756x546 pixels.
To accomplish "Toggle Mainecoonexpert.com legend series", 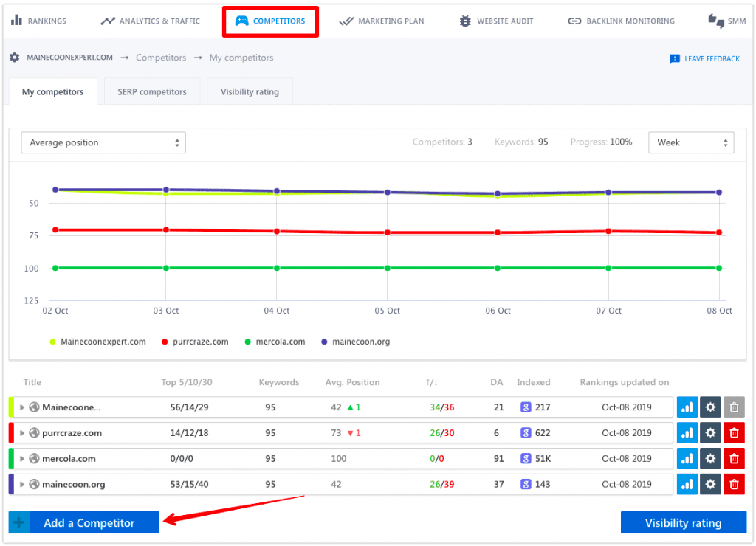I will pos(97,342).
